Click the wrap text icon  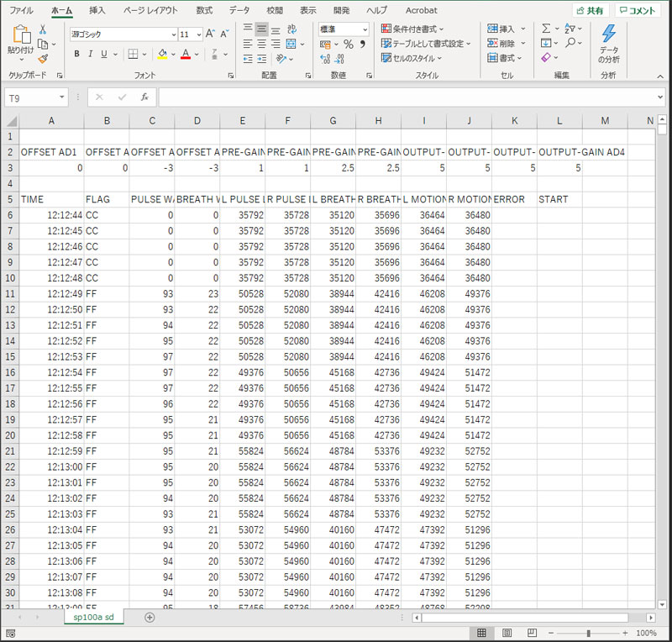click(x=291, y=29)
